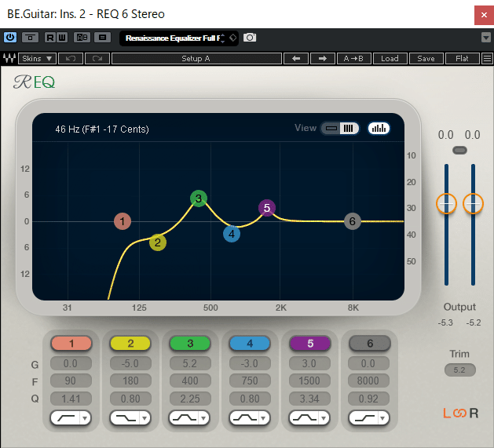This screenshot has width=494, height=448.
Task: Take a snapshot with camera icon
Action: click(250, 38)
